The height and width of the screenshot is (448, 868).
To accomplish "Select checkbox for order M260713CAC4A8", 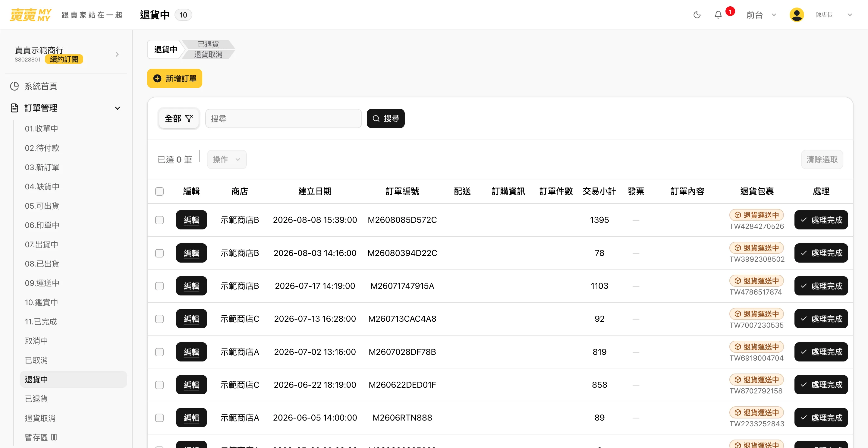I will (159, 319).
